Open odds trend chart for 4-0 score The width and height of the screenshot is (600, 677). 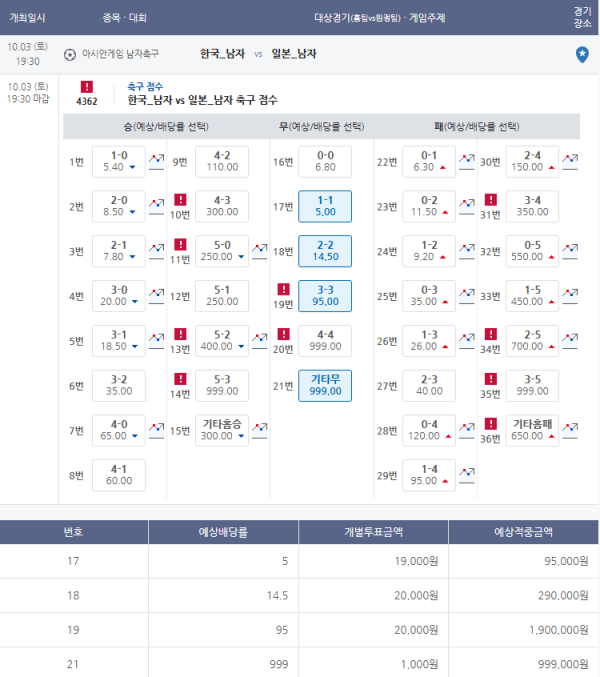(156, 431)
